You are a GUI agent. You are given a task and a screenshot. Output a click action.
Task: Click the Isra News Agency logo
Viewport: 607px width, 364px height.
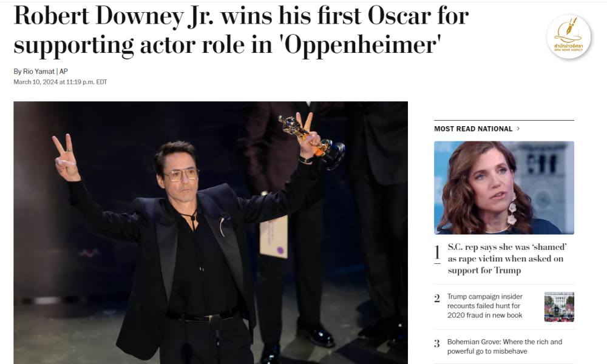569,36
